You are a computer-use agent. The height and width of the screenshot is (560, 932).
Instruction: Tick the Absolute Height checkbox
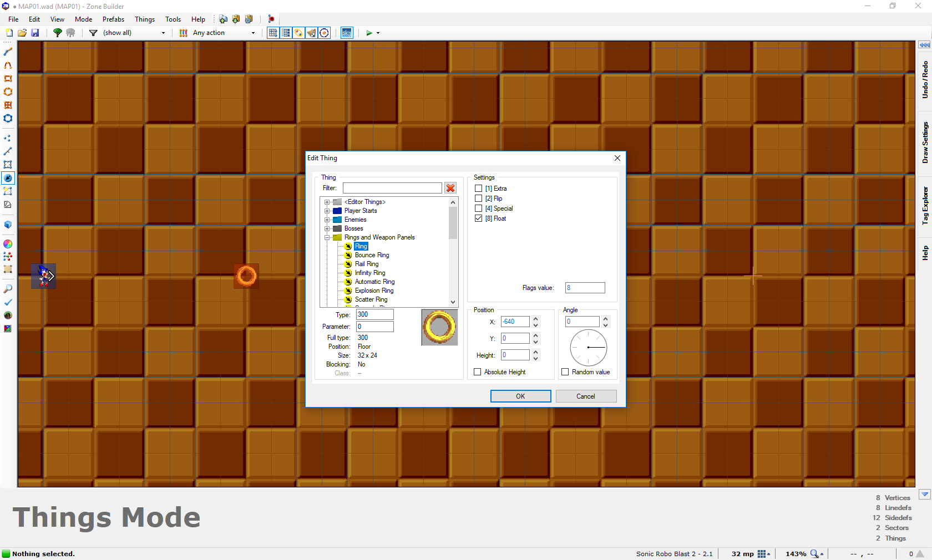coord(478,372)
